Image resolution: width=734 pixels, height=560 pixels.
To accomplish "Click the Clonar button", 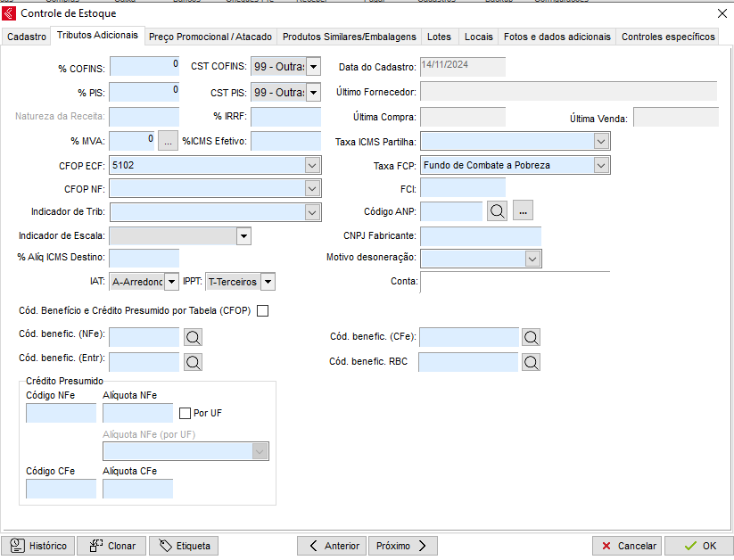I will (x=111, y=546).
